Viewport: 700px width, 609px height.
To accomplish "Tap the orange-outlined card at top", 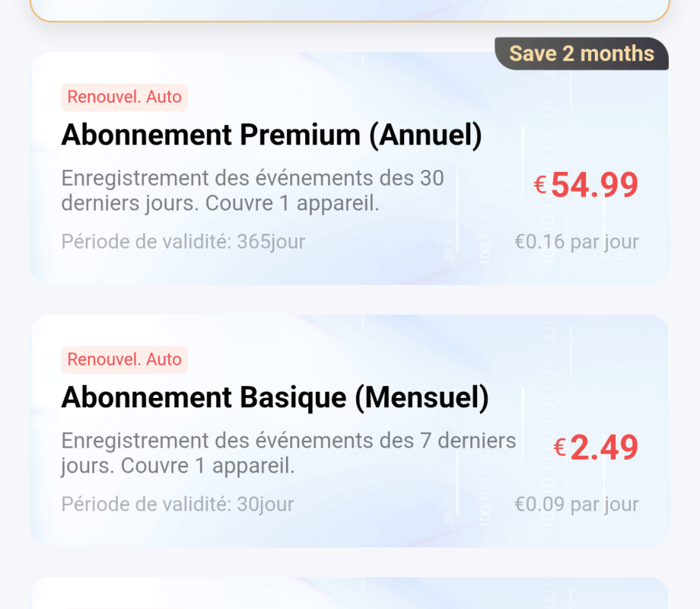I will [x=350, y=9].
